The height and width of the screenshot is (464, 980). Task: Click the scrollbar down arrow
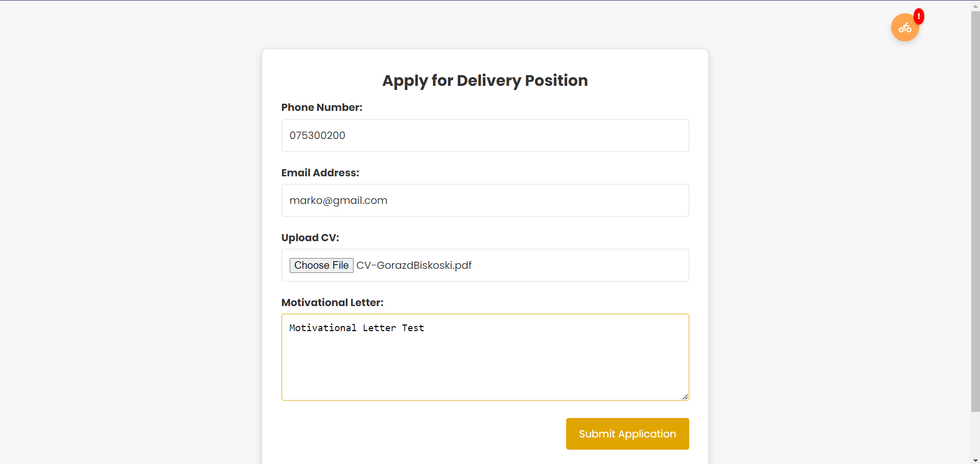pos(975,460)
